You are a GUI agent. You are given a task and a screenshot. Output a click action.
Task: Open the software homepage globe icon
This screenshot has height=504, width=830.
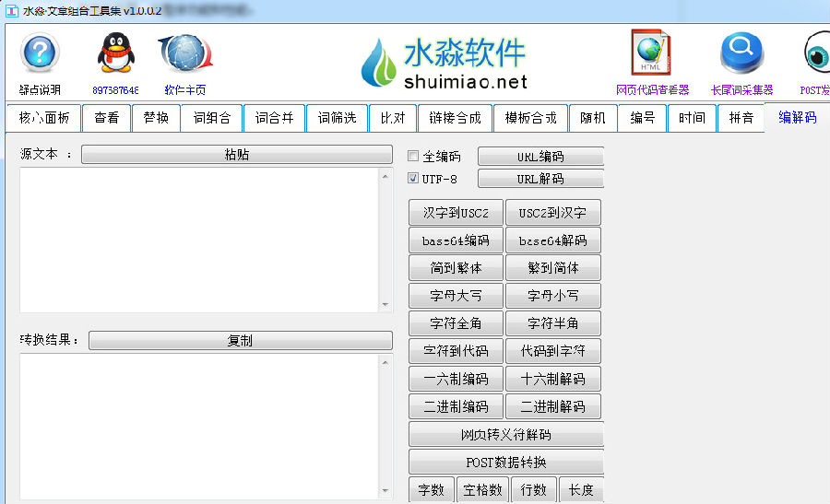click(x=185, y=53)
